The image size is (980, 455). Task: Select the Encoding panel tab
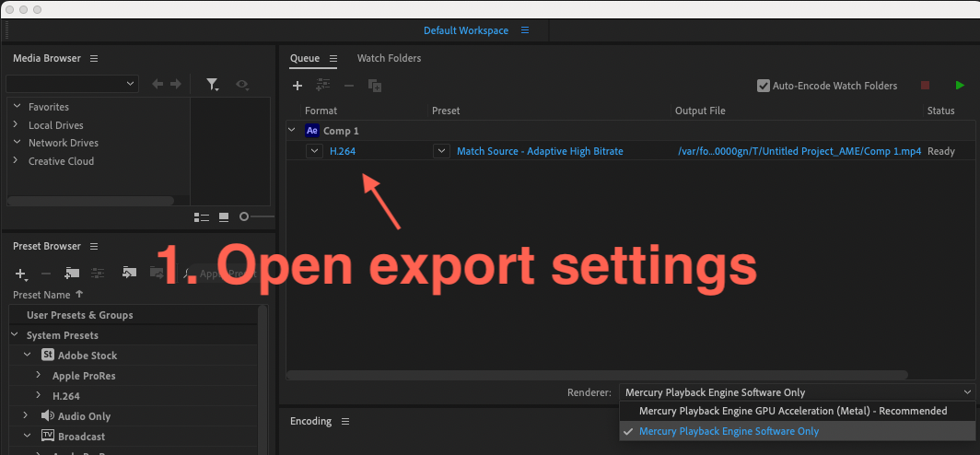pos(310,421)
